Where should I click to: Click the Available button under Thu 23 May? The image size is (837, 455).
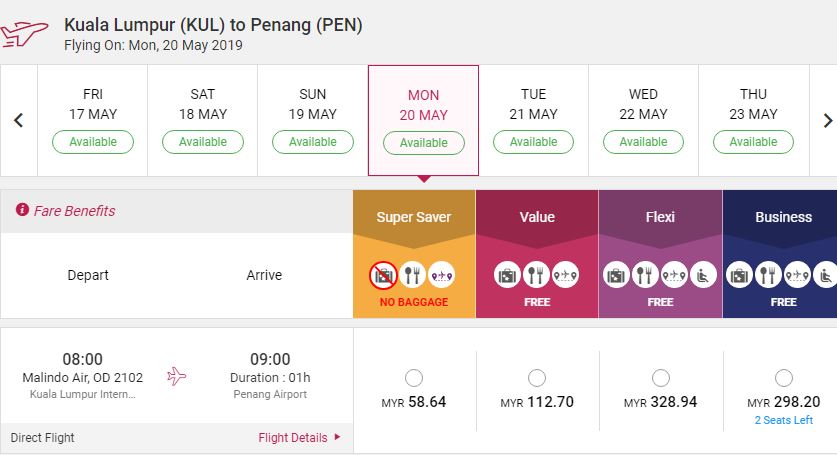click(753, 142)
